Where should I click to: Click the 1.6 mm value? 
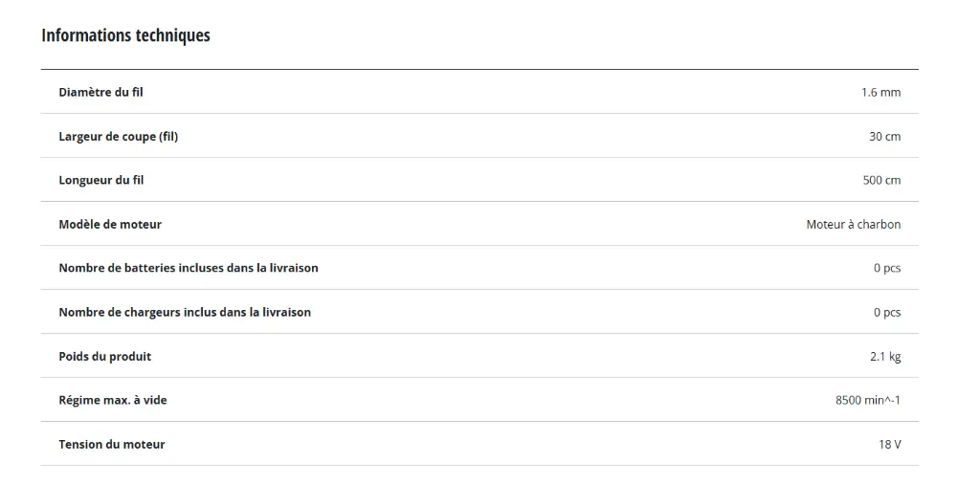[880, 93]
